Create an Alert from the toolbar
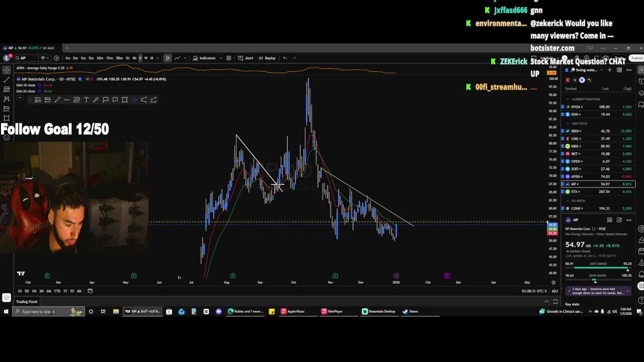Screen dimensions: 644x362 click(x=246, y=58)
